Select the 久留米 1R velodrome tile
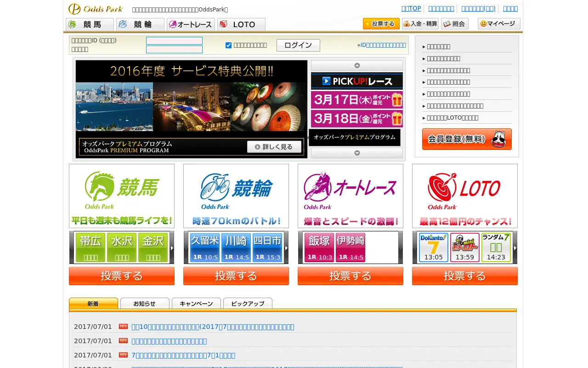 [205, 247]
